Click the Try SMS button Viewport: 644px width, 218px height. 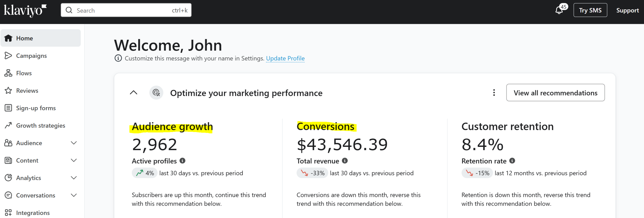tap(590, 10)
